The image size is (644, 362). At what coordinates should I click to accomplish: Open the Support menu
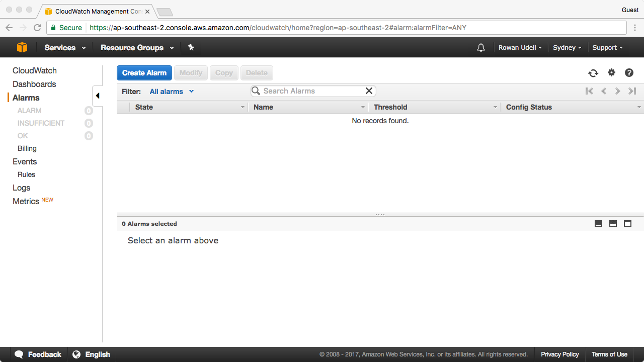click(608, 47)
